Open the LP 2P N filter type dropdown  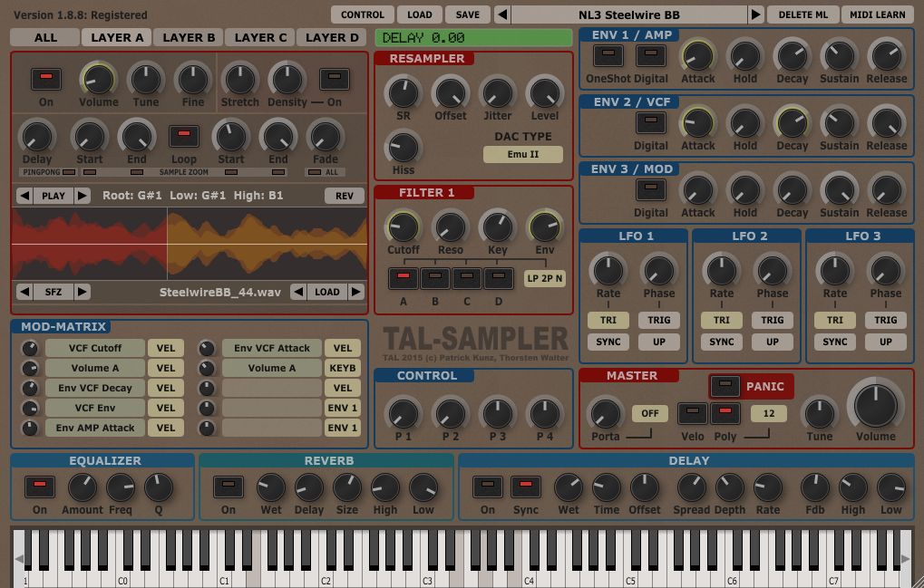coord(544,278)
